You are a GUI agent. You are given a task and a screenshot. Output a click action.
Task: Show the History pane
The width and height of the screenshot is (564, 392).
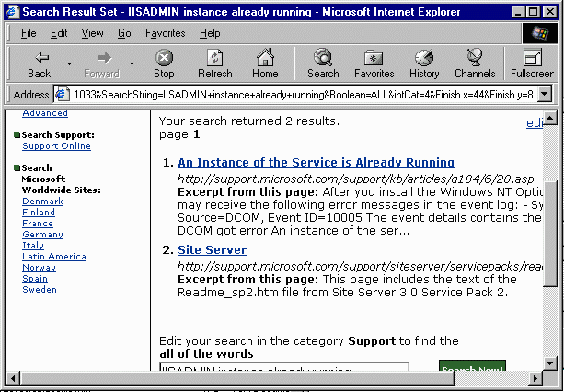(x=424, y=63)
